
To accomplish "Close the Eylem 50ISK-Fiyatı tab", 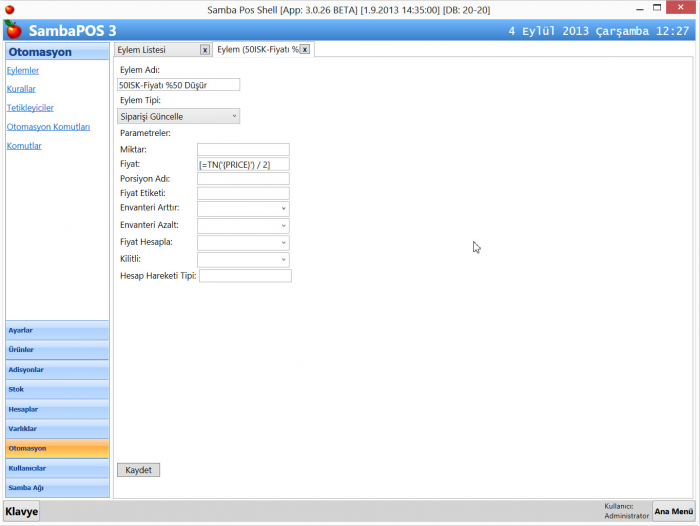I will [x=305, y=49].
